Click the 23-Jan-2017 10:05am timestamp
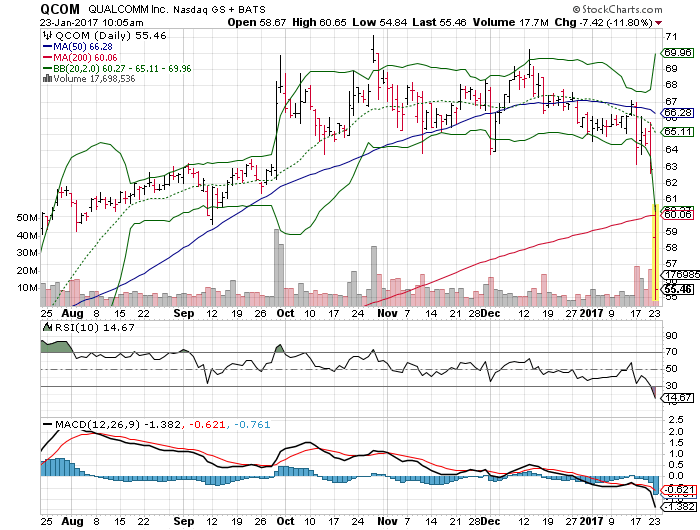This screenshot has width=700, height=530. pos(92,22)
